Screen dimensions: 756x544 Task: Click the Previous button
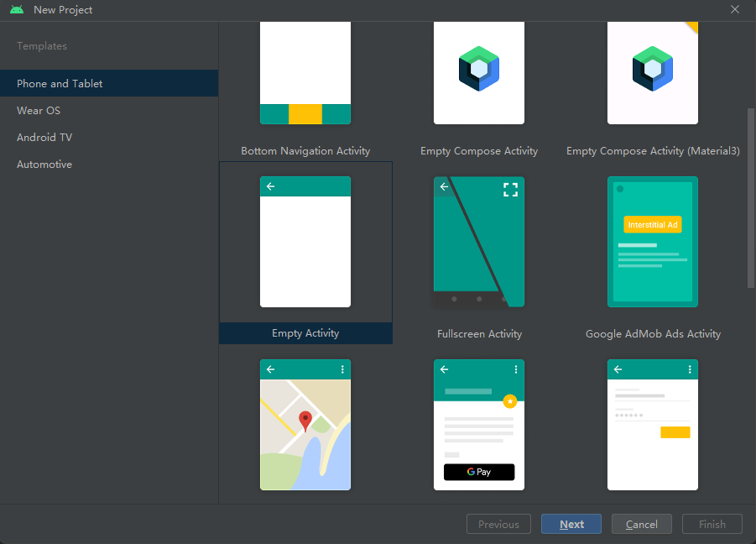point(498,524)
